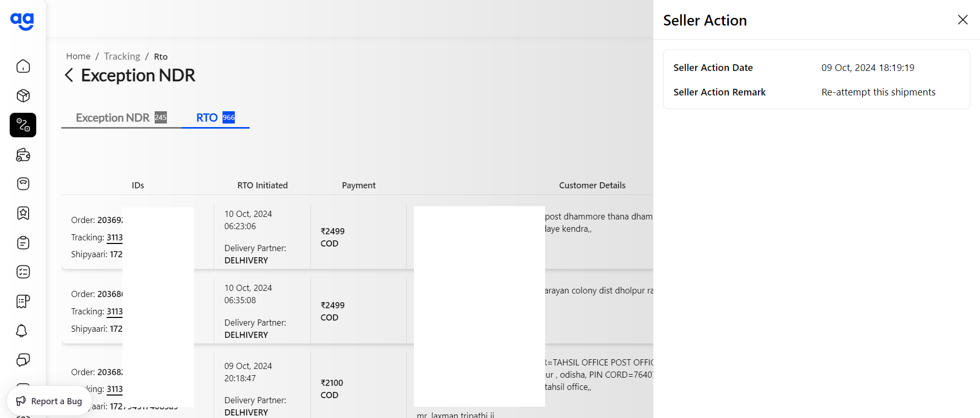Open the wallet sidebar icon

23,155
